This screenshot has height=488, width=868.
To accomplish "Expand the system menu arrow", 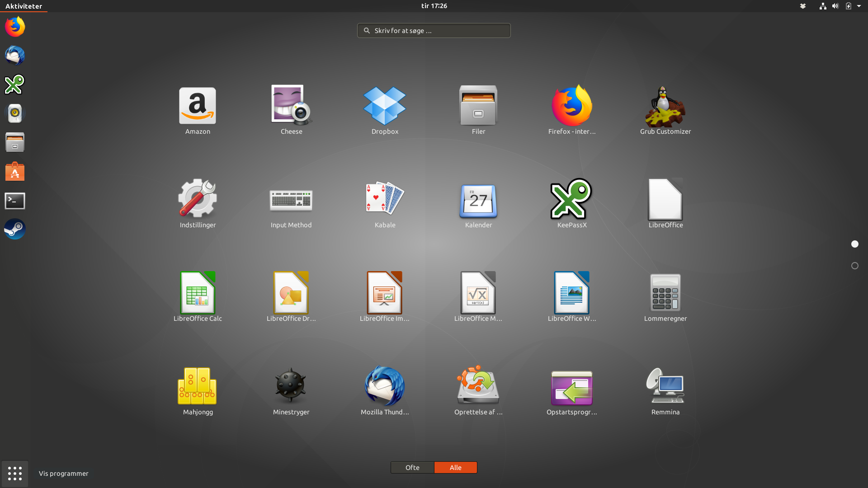I will (859, 6).
